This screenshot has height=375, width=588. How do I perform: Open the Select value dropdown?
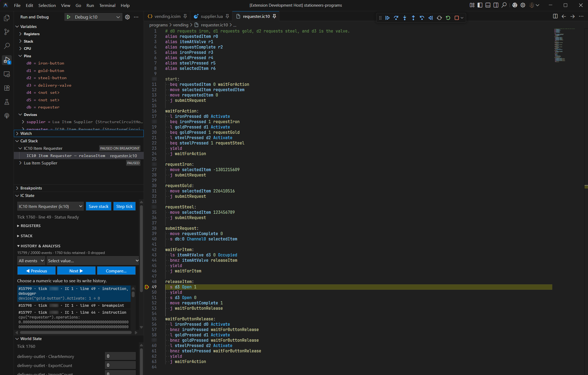93,261
